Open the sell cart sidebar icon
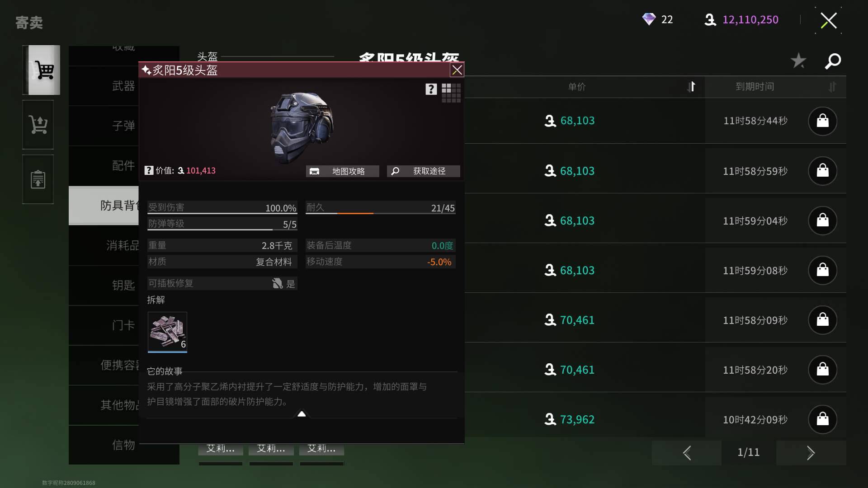The image size is (868, 488). [38, 125]
